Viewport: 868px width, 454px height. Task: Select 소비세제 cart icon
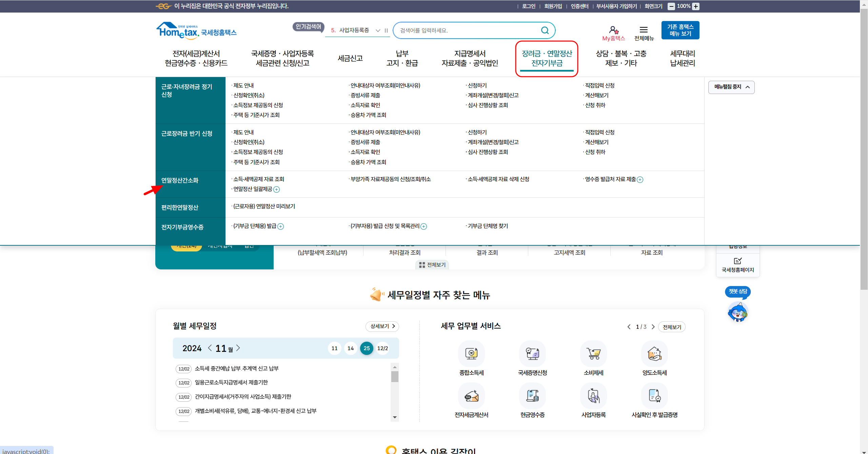coord(593,354)
